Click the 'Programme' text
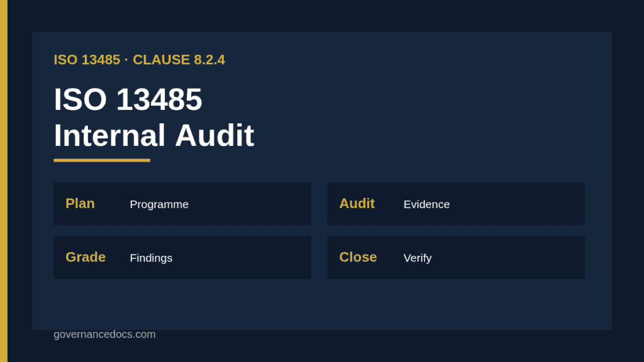 coord(159,204)
